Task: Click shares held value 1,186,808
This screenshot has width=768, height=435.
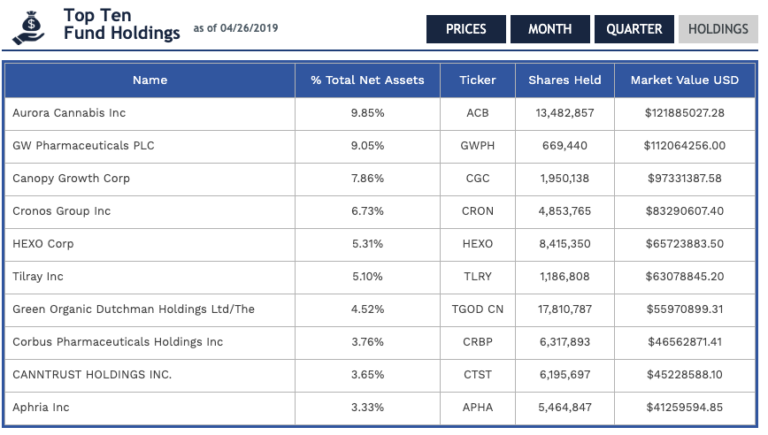Action: (565, 277)
